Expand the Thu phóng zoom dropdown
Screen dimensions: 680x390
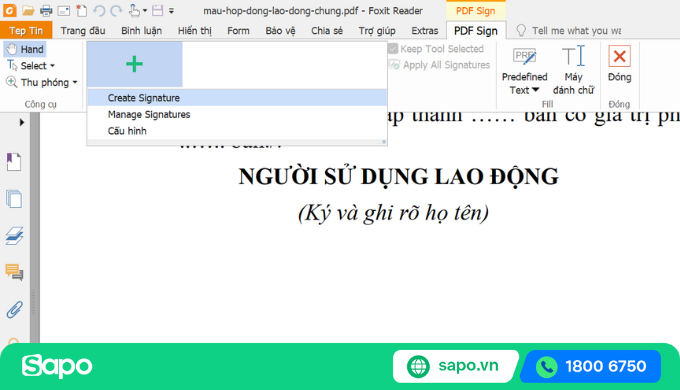point(75,82)
